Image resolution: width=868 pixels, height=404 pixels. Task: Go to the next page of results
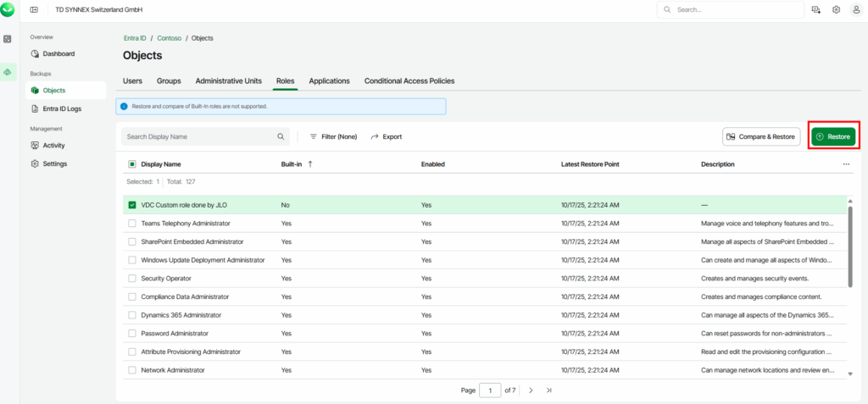(x=531, y=390)
